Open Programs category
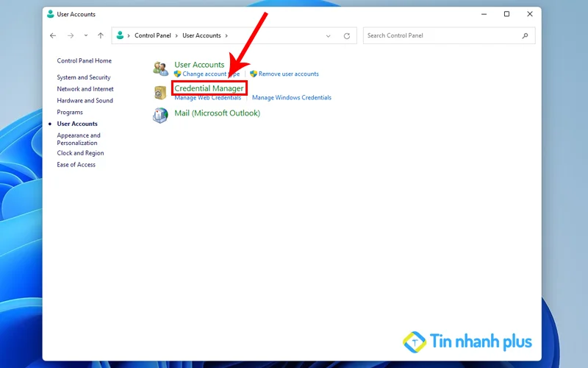588x368 pixels. click(x=70, y=113)
